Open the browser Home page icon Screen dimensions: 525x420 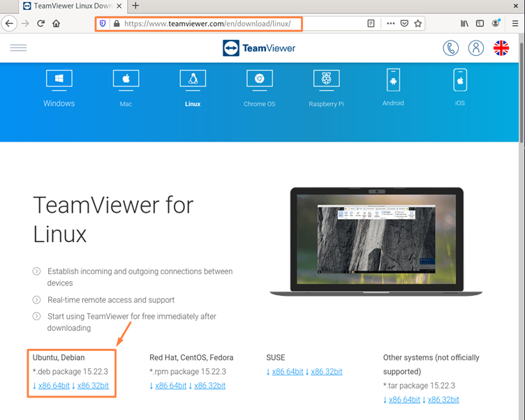click(57, 24)
